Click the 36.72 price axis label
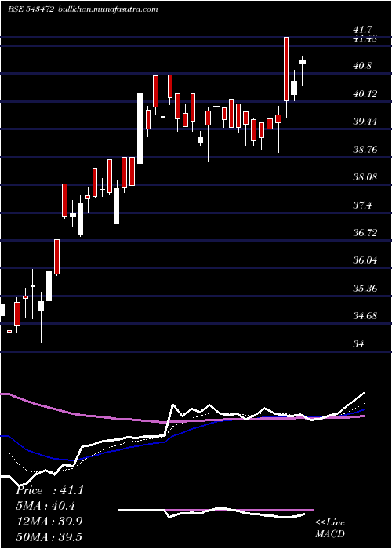The image size is (392, 549). click(366, 233)
